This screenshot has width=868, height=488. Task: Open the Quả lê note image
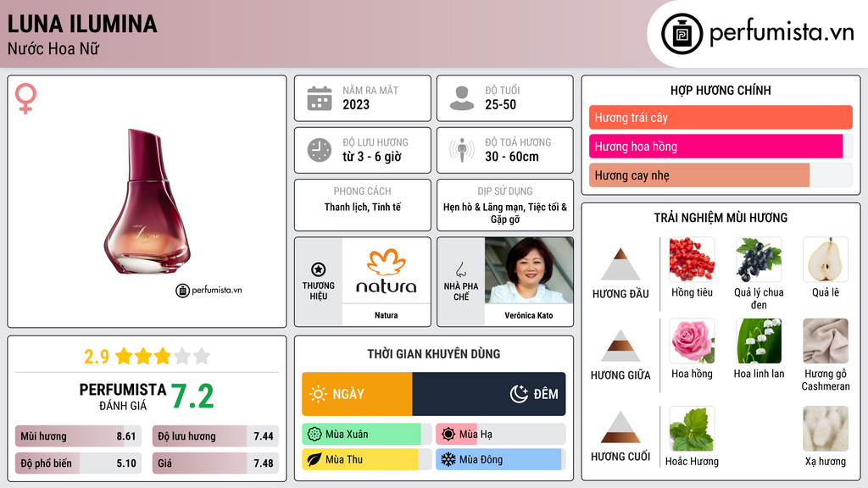coord(826,259)
